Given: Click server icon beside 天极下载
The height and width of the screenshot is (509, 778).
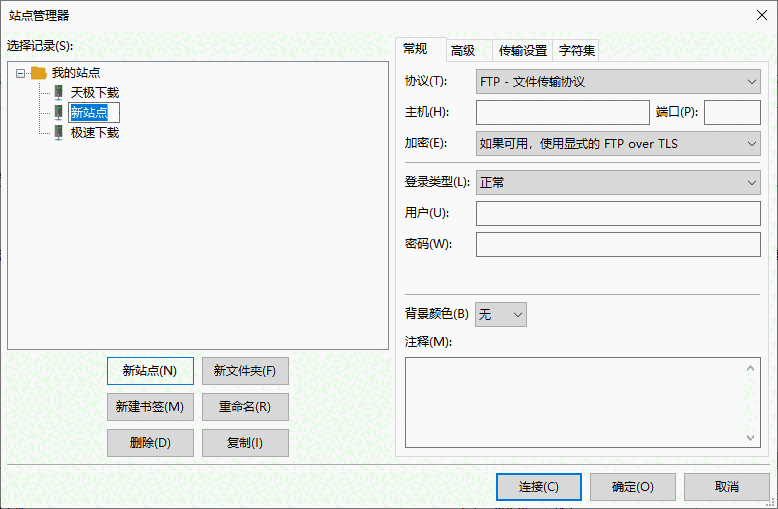Looking at the screenshot, I should 59,92.
